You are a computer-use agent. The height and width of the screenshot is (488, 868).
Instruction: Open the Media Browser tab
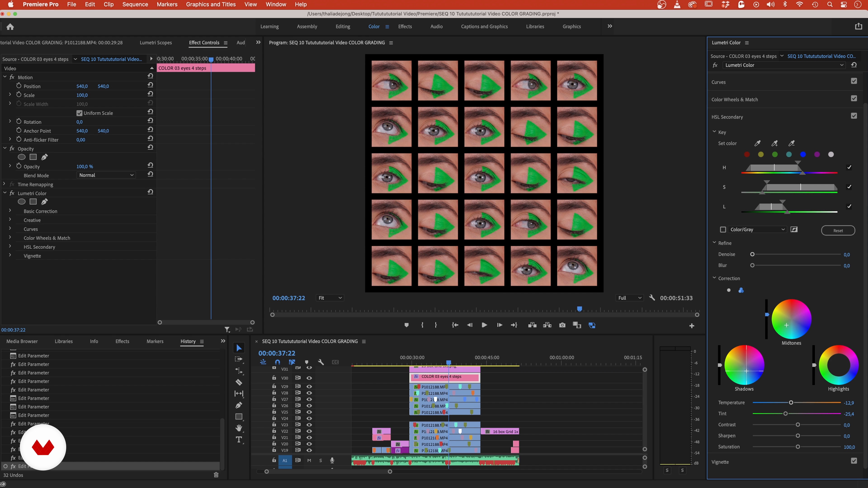pos(22,341)
